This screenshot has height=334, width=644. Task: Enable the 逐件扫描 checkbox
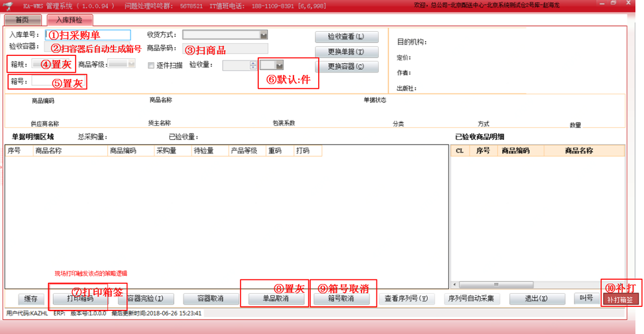coord(151,65)
